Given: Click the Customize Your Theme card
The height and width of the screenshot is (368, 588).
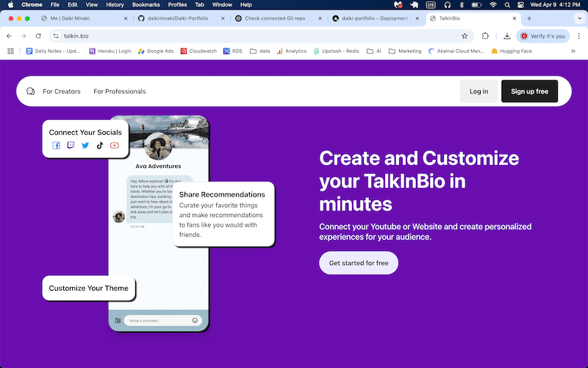Looking at the screenshot, I should pyautogui.click(x=88, y=288).
